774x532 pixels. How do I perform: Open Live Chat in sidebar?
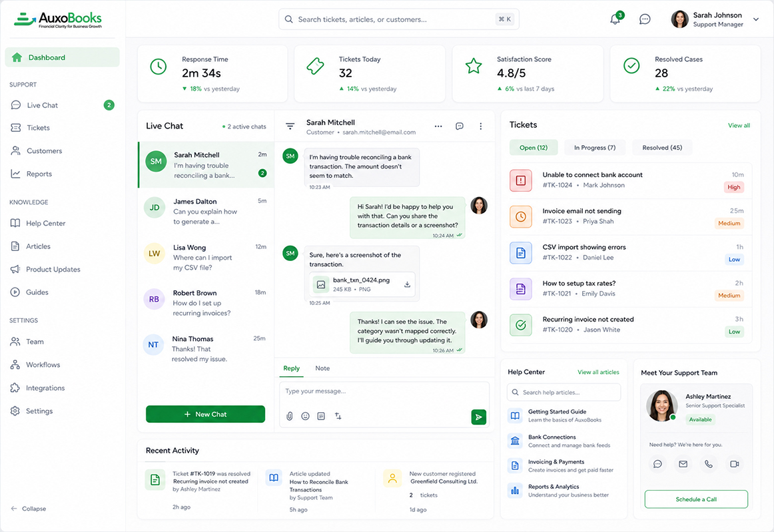pos(62,105)
